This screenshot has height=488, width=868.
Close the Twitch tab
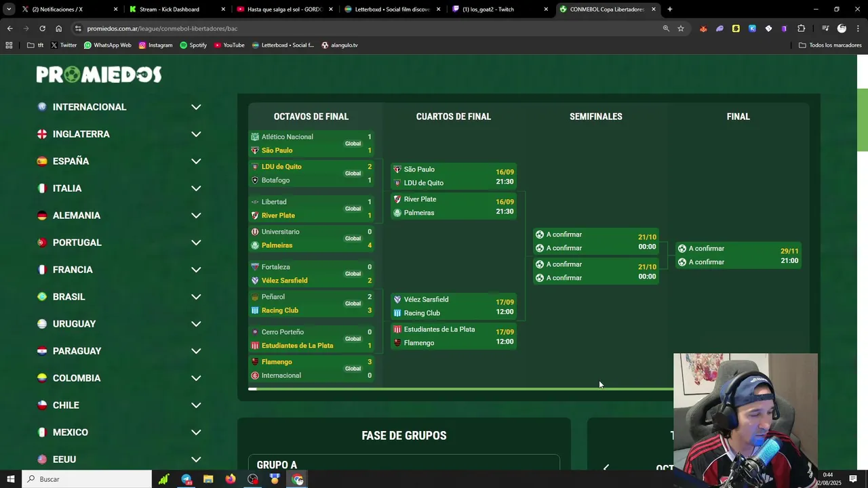coord(546,9)
